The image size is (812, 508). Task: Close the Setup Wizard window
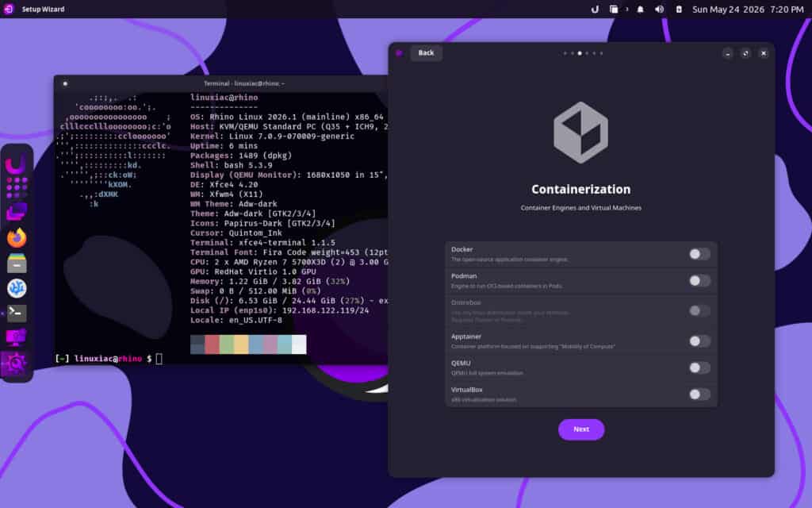tap(764, 53)
